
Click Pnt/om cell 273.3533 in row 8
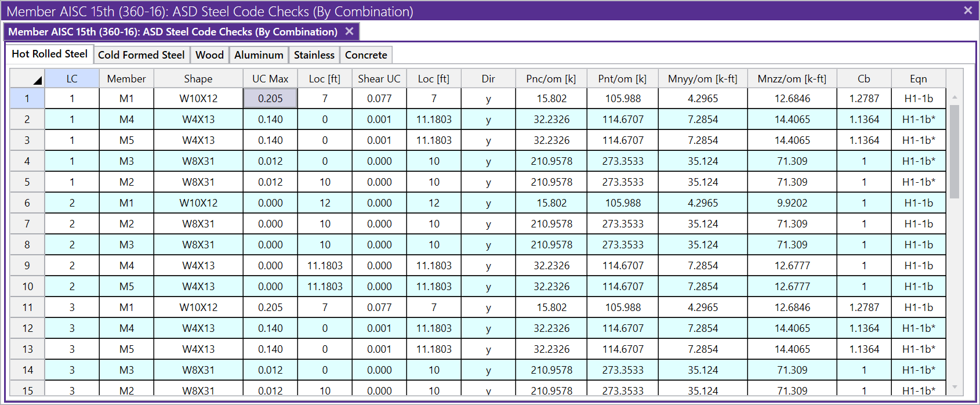623,245
